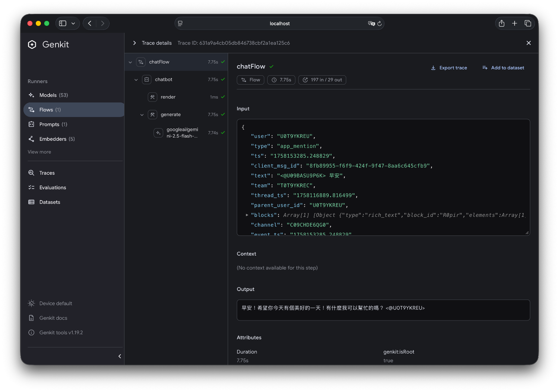
Task: Click the Traces magnifier icon
Action: [32, 173]
